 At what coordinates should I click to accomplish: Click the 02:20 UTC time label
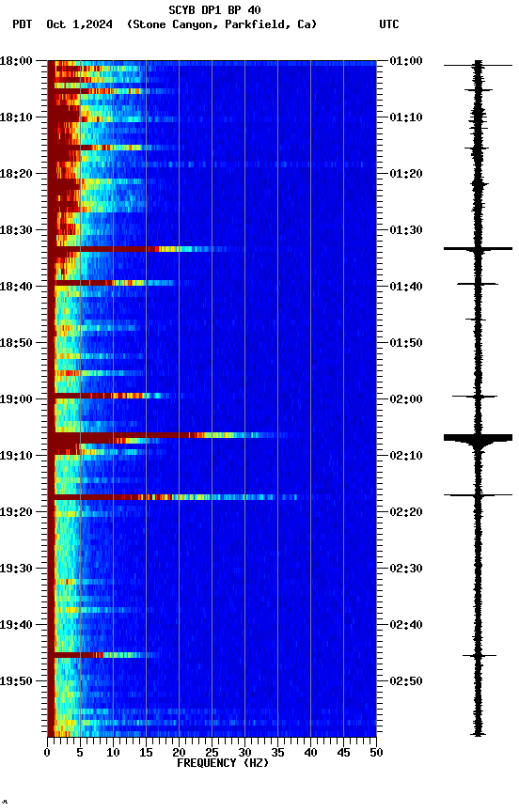click(x=406, y=512)
